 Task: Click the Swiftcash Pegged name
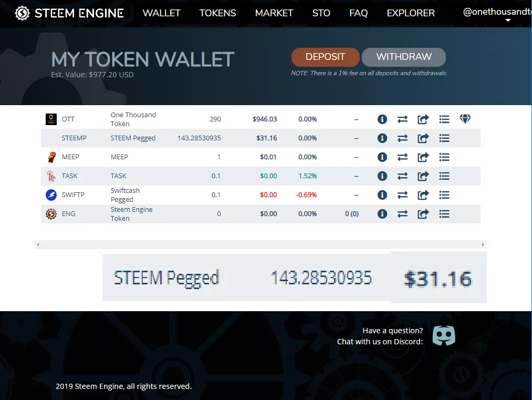[125, 195]
